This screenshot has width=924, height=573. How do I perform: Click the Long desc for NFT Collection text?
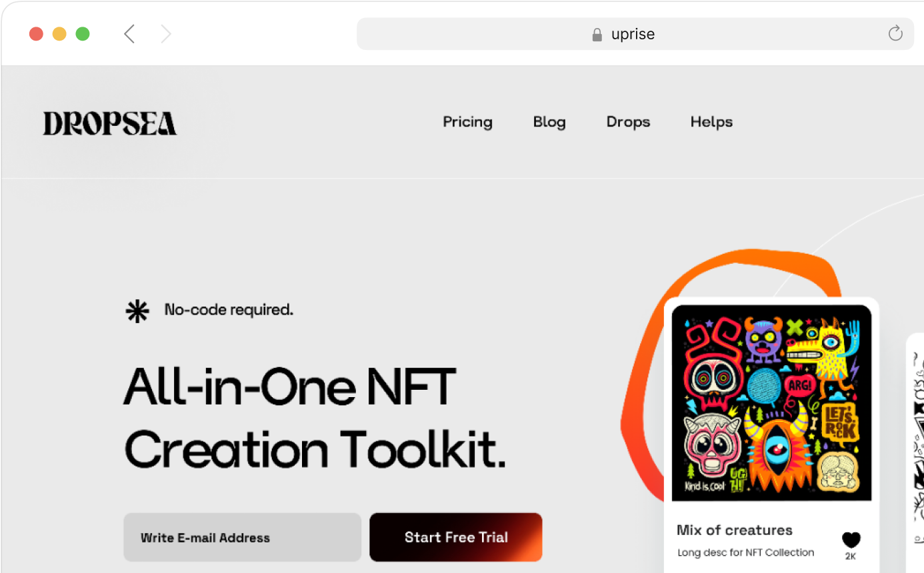coord(745,552)
